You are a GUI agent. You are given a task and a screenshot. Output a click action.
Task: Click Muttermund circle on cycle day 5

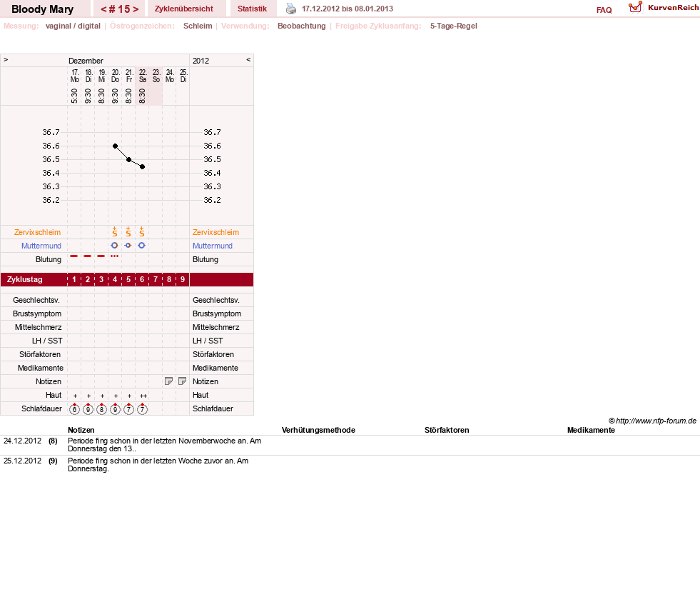[128, 245]
